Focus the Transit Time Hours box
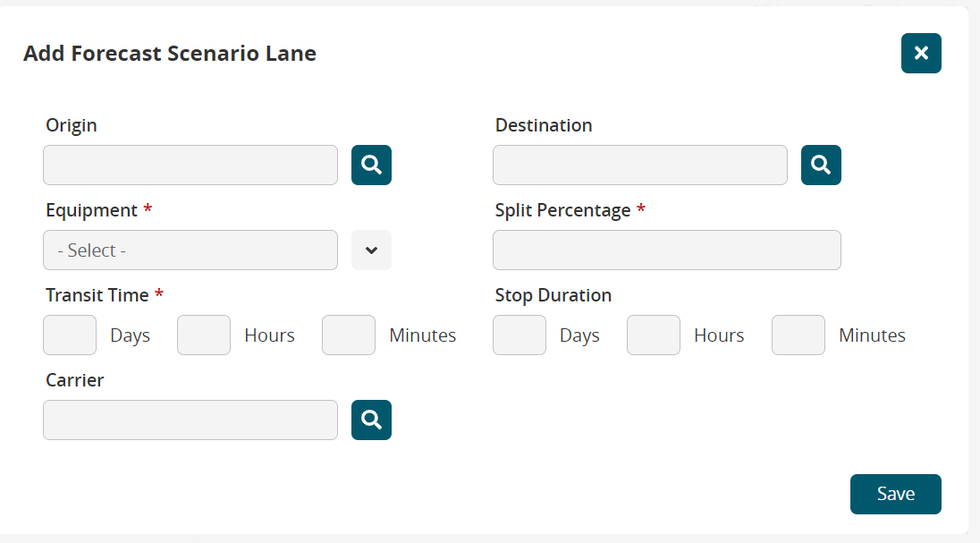The width and height of the screenshot is (980, 543). (204, 335)
